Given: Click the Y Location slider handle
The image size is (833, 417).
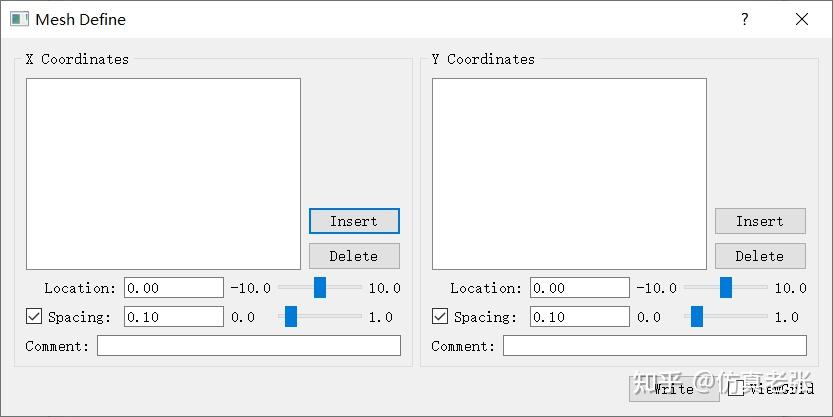Looking at the screenshot, I should [726, 288].
